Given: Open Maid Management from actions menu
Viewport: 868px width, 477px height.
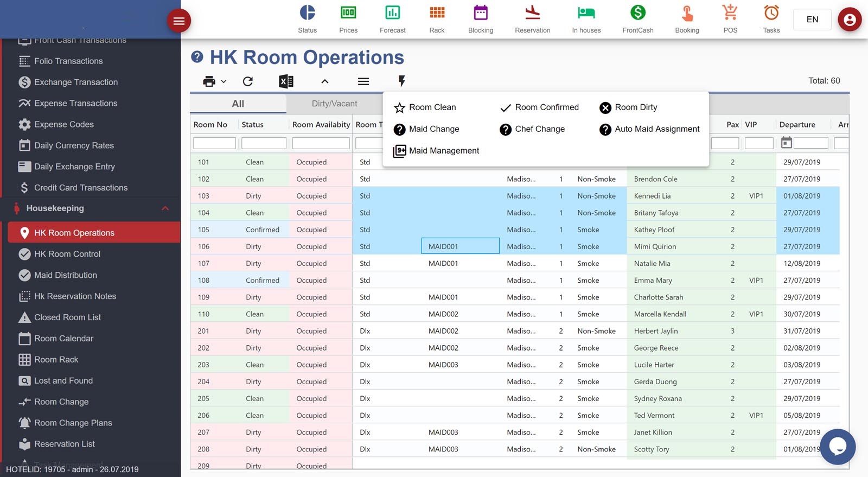Looking at the screenshot, I should [437, 151].
